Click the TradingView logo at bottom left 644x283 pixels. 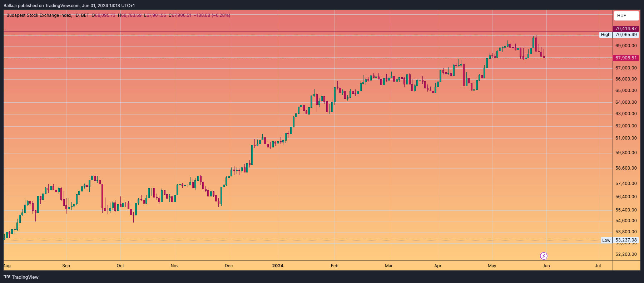click(21, 277)
